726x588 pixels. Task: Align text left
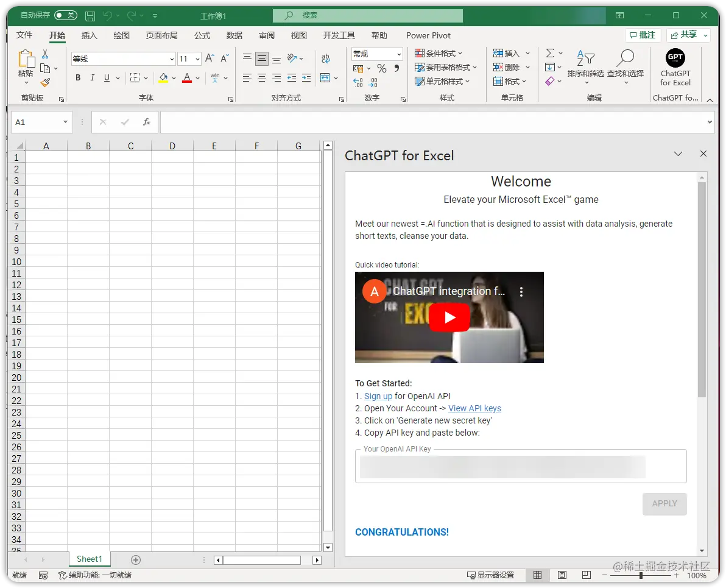[x=247, y=78]
